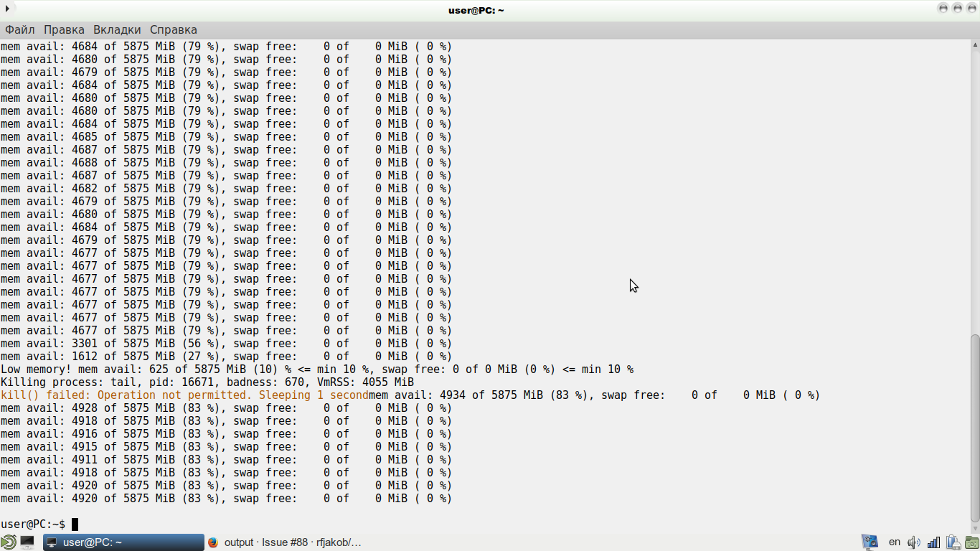
Task: Click the 'mem avail: 4916' line
Action: pos(226,434)
